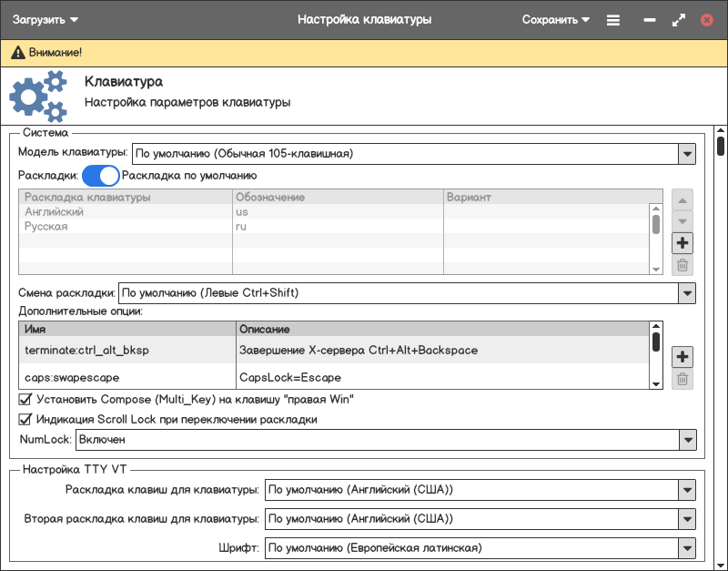Open the keyboard model dropdown
The image size is (728, 571).
[x=687, y=154]
